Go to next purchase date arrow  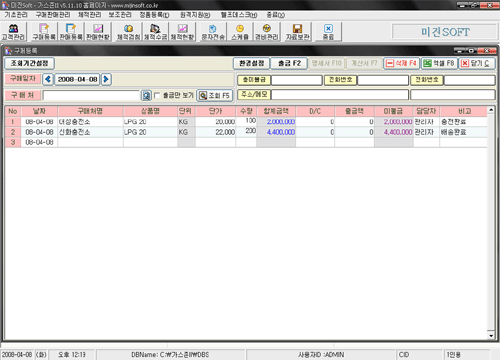click(106, 79)
